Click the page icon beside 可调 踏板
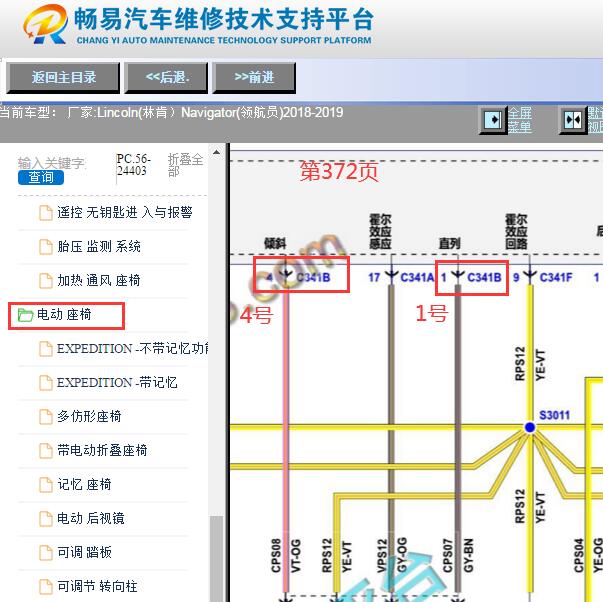 coord(46,553)
